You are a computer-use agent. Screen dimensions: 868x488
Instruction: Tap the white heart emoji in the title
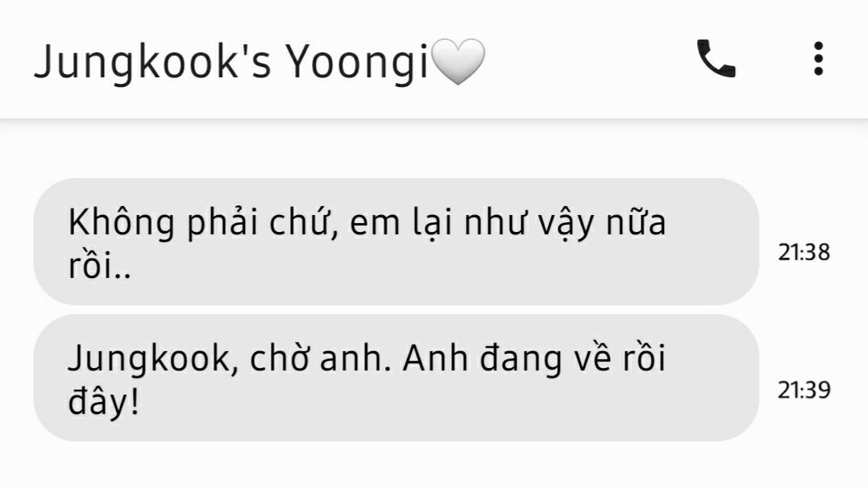coord(457,61)
